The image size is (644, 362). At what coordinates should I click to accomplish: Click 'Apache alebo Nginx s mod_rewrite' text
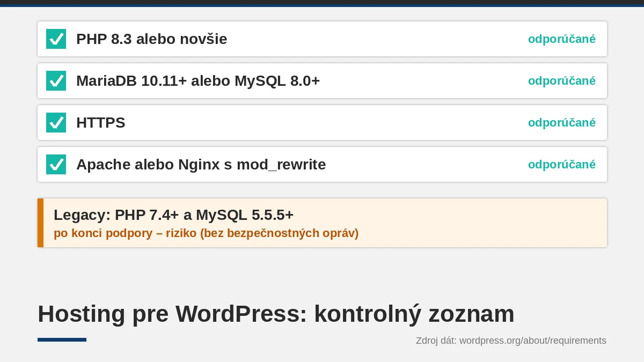tap(201, 165)
